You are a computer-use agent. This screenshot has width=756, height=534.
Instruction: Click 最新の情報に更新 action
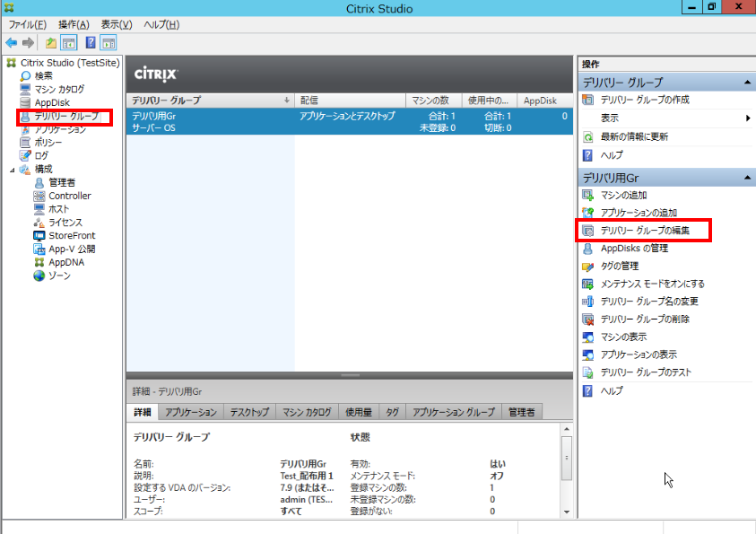[x=634, y=137]
